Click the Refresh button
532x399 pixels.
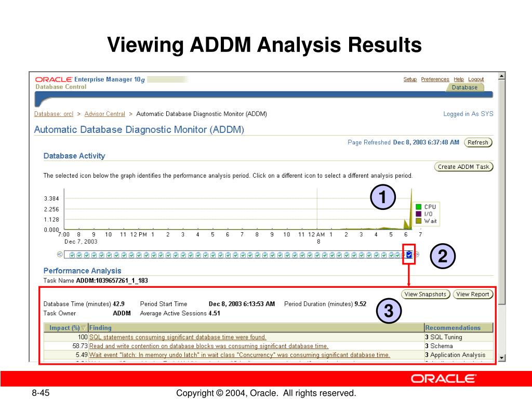[x=478, y=142]
